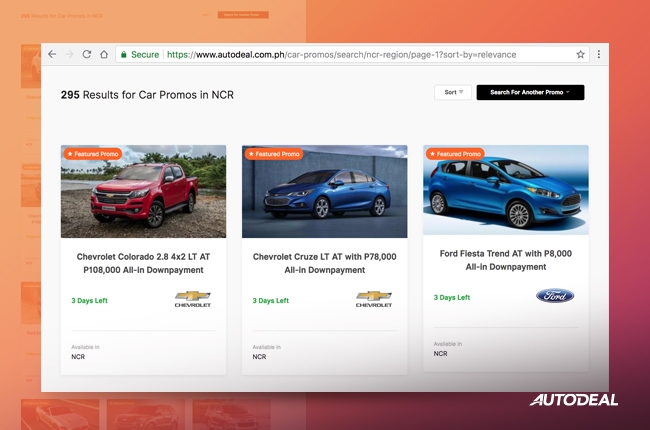The width and height of the screenshot is (650, 430).
Task: Click NCR availability on Cruze card
Action: coord(259,357)
